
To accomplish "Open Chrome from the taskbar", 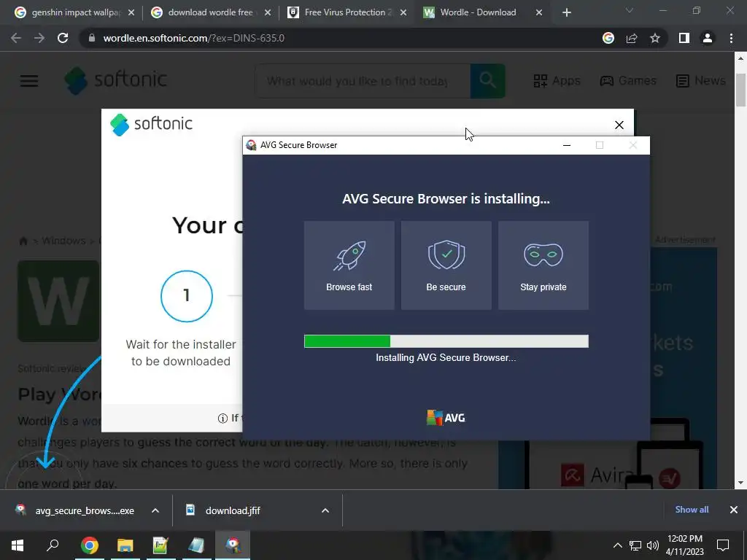I will [x=89, y=545].
